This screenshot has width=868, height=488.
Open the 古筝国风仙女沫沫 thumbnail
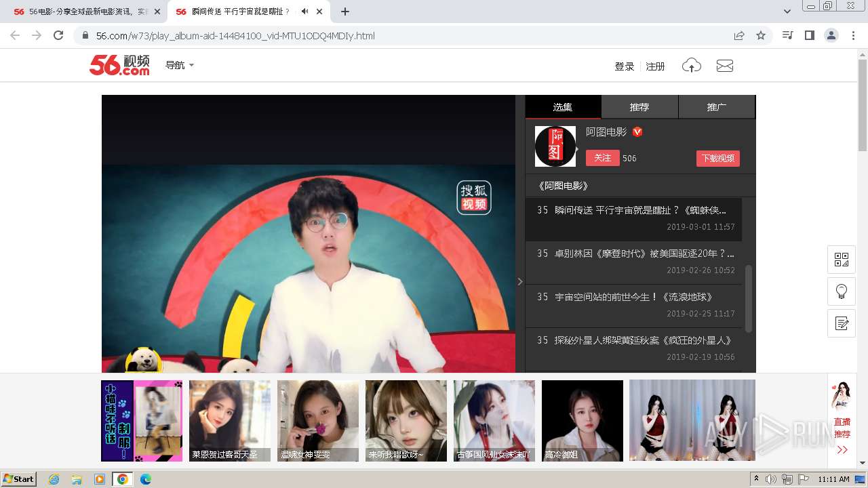point(494,421)
